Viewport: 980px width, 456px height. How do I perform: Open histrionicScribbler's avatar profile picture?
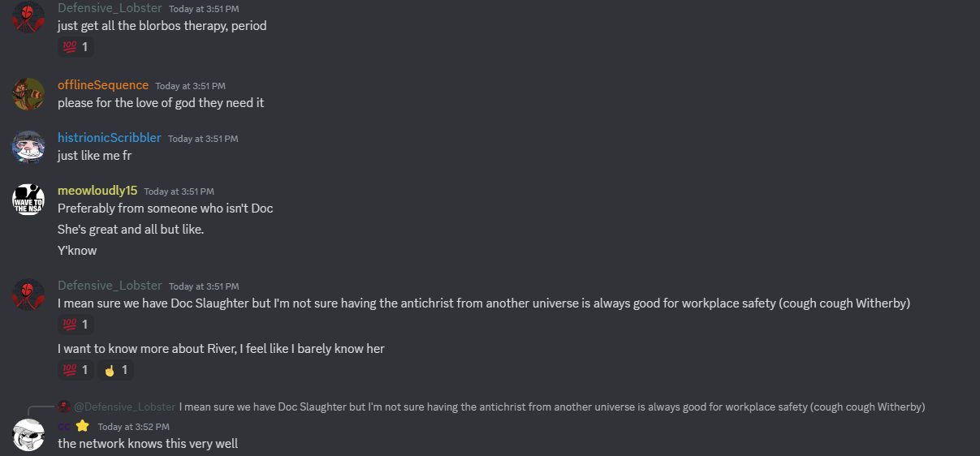pyautogui.click(x=28, y=147)
